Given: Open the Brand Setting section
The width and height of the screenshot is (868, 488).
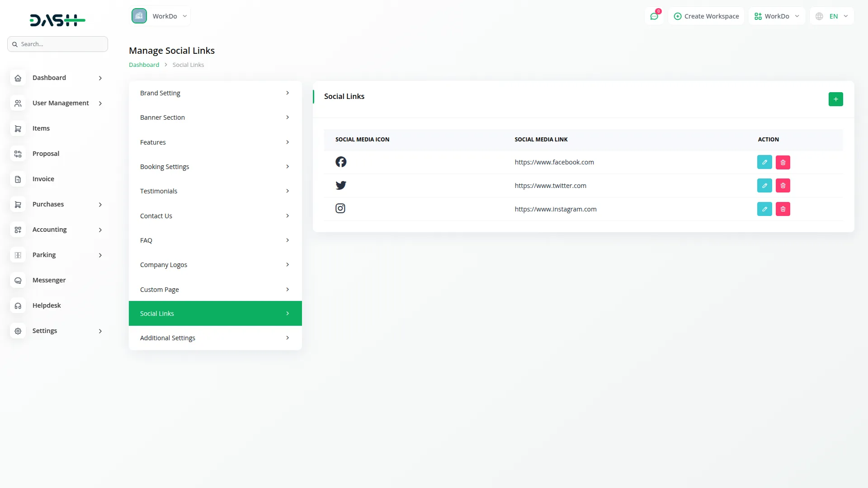Looking at the screenshot, I should click(215, 93).
